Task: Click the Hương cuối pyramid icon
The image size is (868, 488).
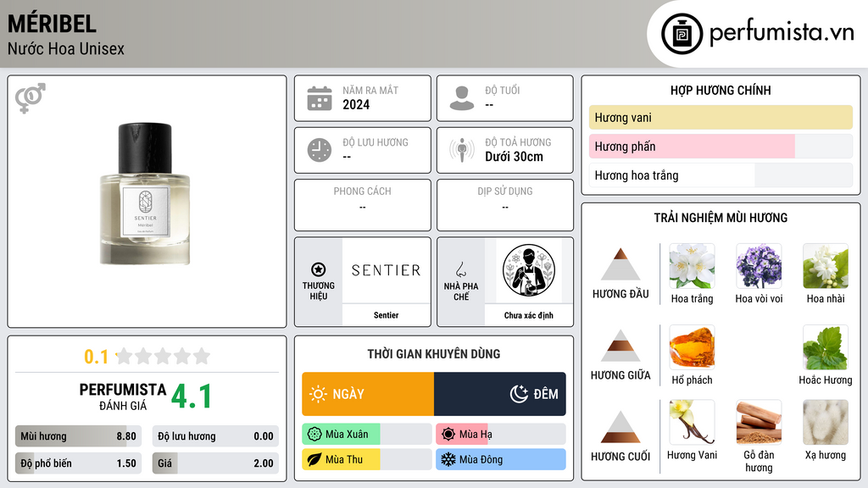Action: (620, 427)
